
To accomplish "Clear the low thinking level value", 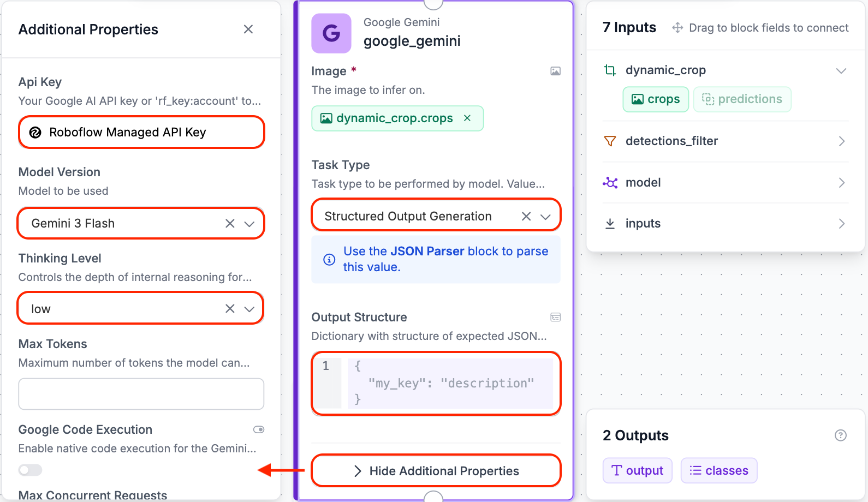I will (x=230, y=309).
